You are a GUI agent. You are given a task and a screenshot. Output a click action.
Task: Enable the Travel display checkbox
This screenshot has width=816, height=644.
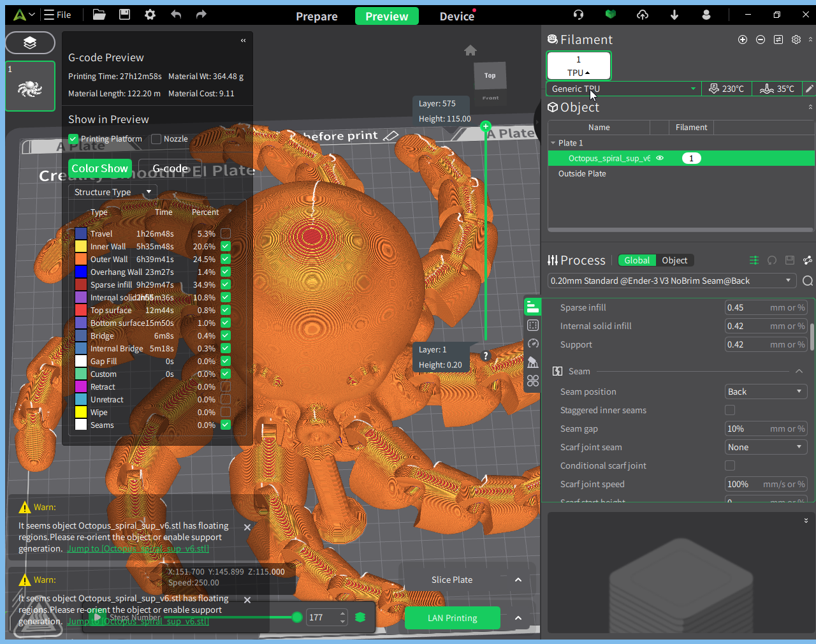click(226, 233)
